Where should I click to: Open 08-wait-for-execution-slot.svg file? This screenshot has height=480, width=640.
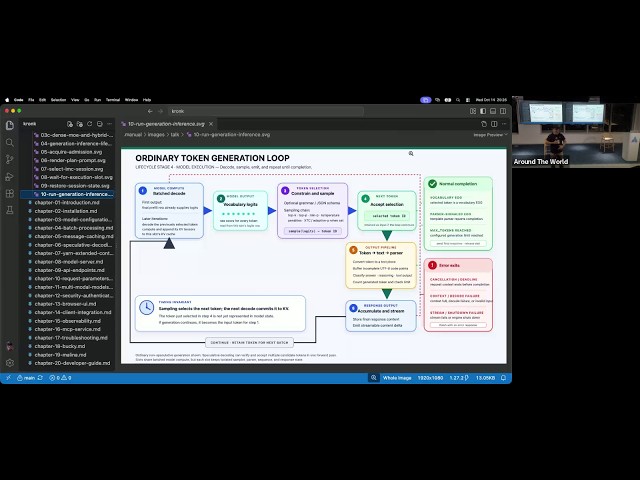pos(68,177)
